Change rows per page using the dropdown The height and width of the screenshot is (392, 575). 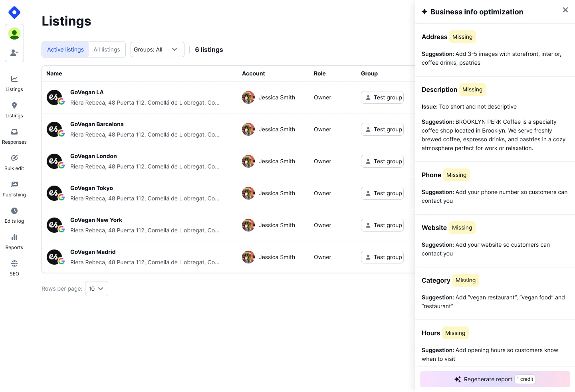click(96, 289)
